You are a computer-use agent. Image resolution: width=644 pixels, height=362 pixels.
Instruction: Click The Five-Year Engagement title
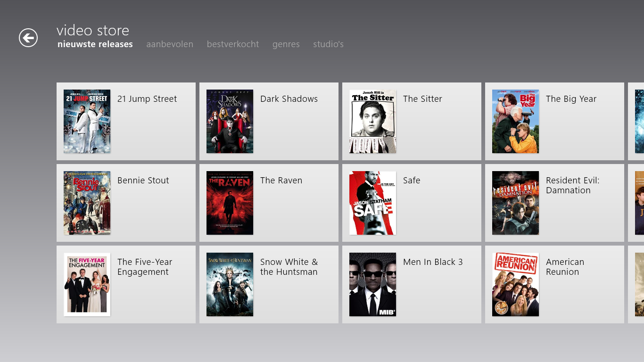pos(145,267)
